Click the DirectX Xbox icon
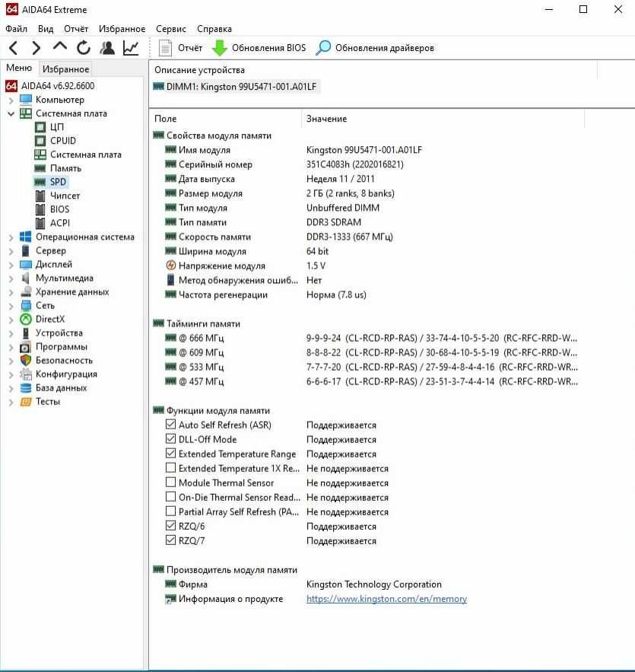 [26, 320]
